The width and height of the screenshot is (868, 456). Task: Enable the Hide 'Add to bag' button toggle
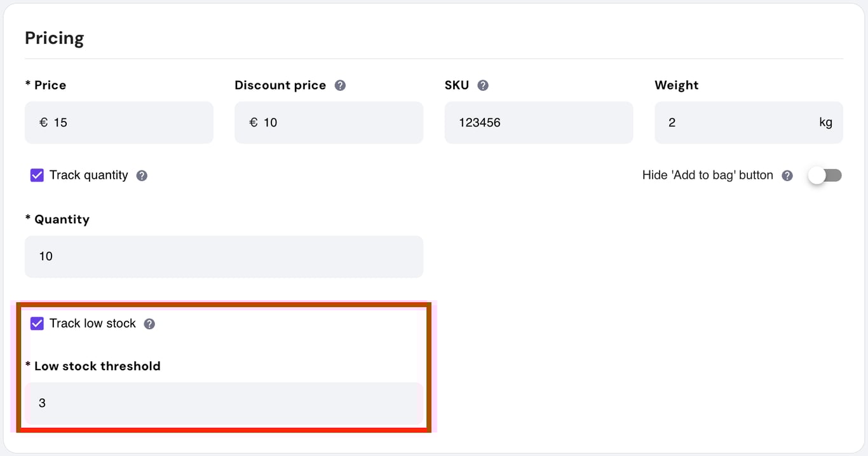(x=824, y=175)
